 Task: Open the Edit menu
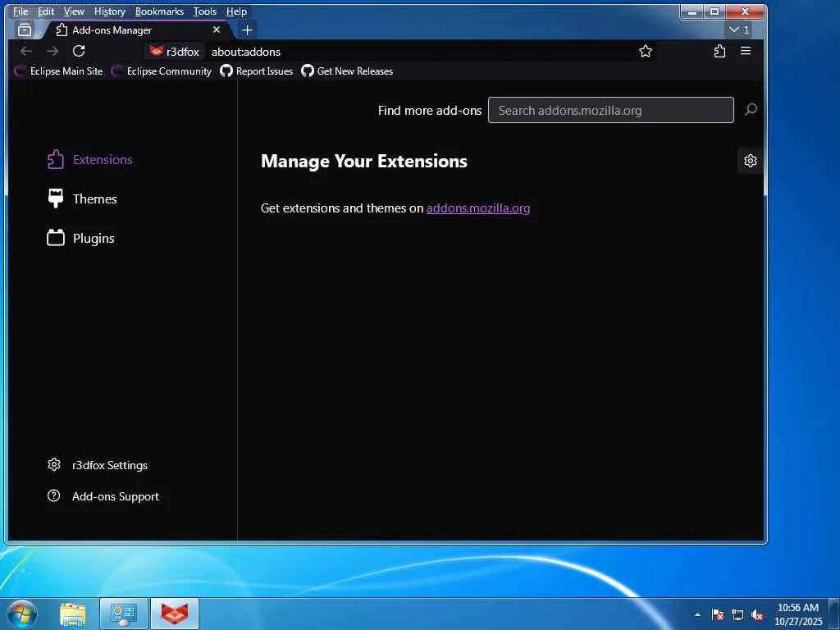click(x=46, y=11)
